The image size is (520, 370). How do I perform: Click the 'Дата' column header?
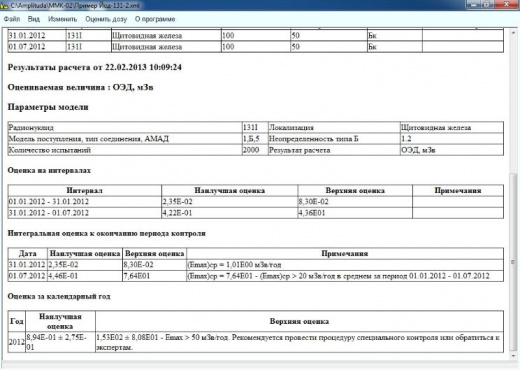coord(28,254)
